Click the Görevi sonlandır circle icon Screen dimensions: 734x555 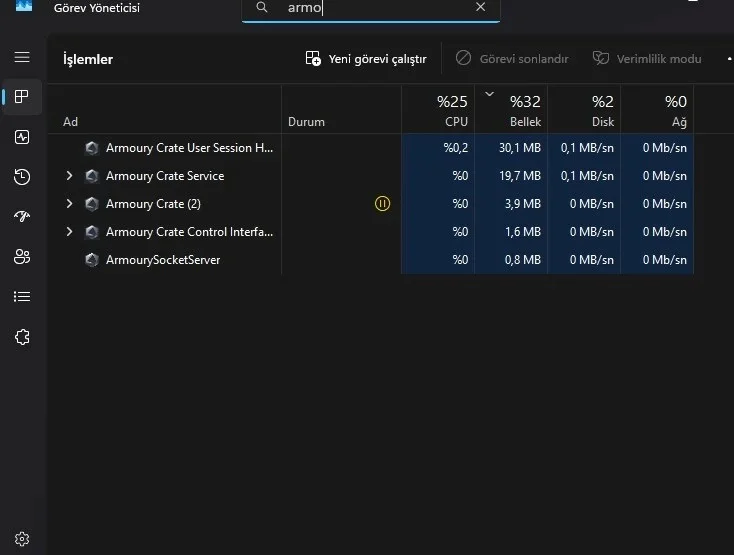click(463, 58)
